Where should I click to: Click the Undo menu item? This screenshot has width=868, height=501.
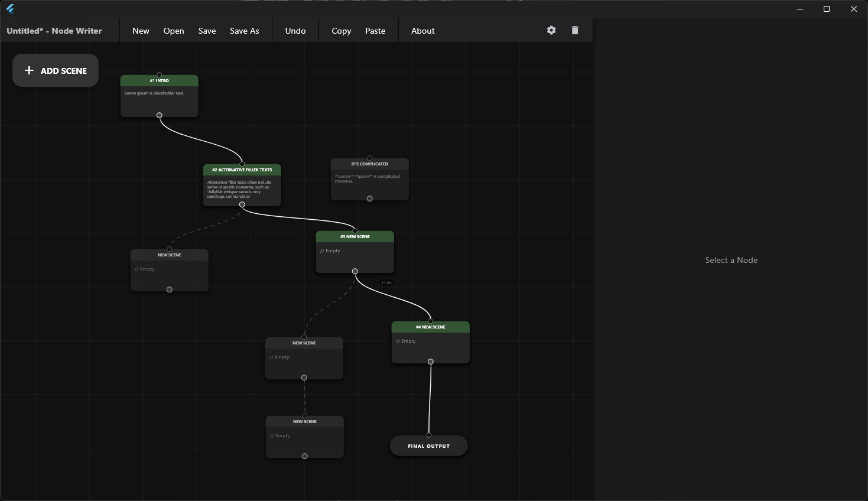pos(295,31)
